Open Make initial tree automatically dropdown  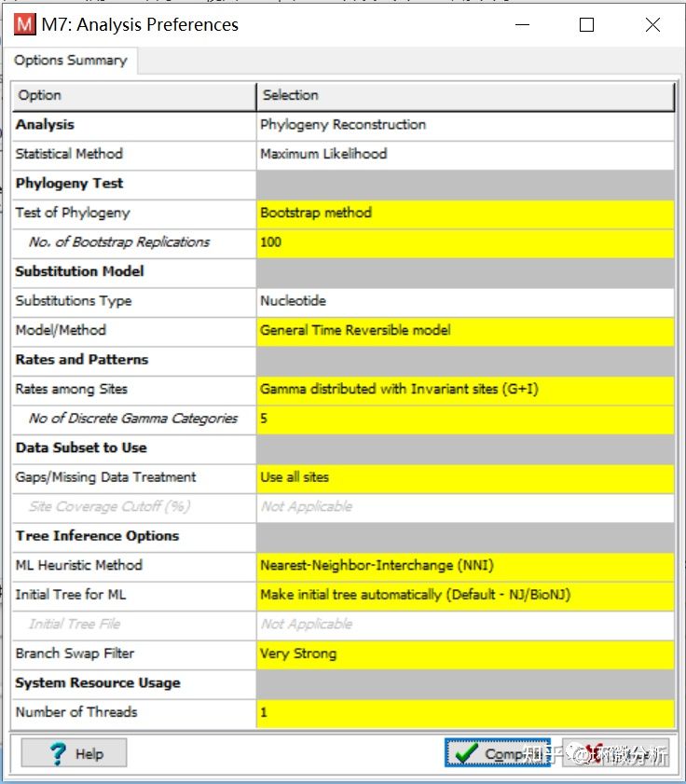465,595
